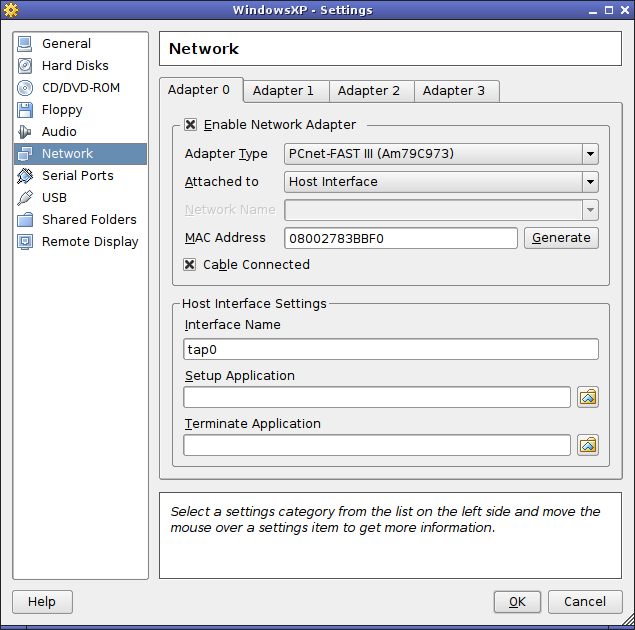Open Remote Display settings entry

(x=90, y=242)
